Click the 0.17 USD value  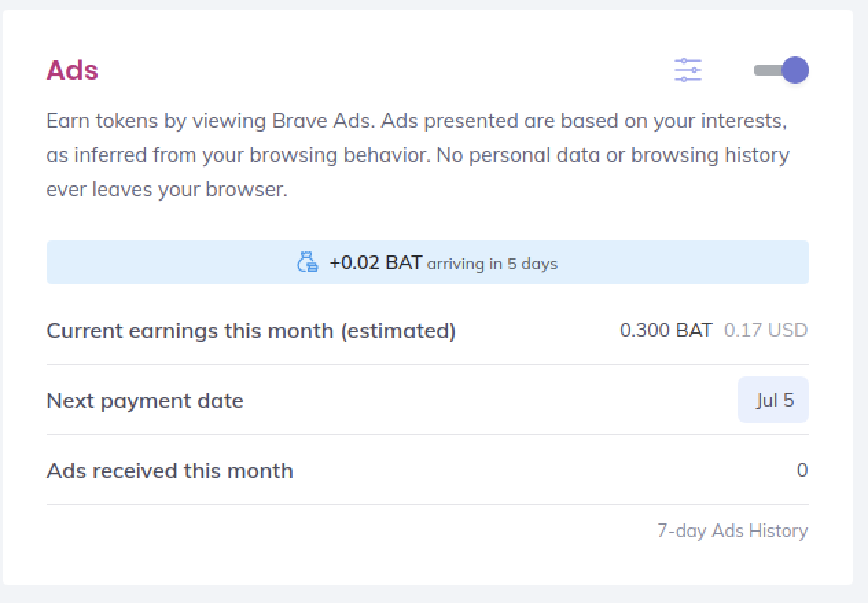click(x=766, y=330)
